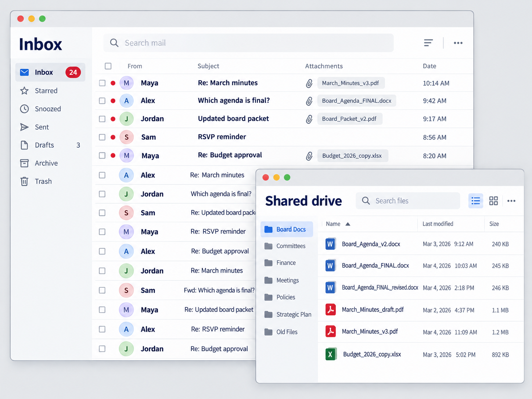The height and width of the screenshot is (399, 532).
Task: Open the Sent mail folder
Action: coord(50,127)
